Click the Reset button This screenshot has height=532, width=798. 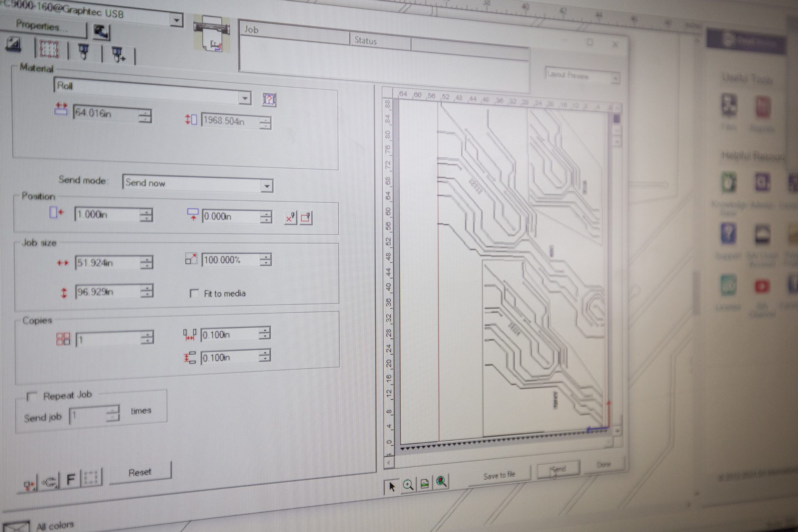140,473
